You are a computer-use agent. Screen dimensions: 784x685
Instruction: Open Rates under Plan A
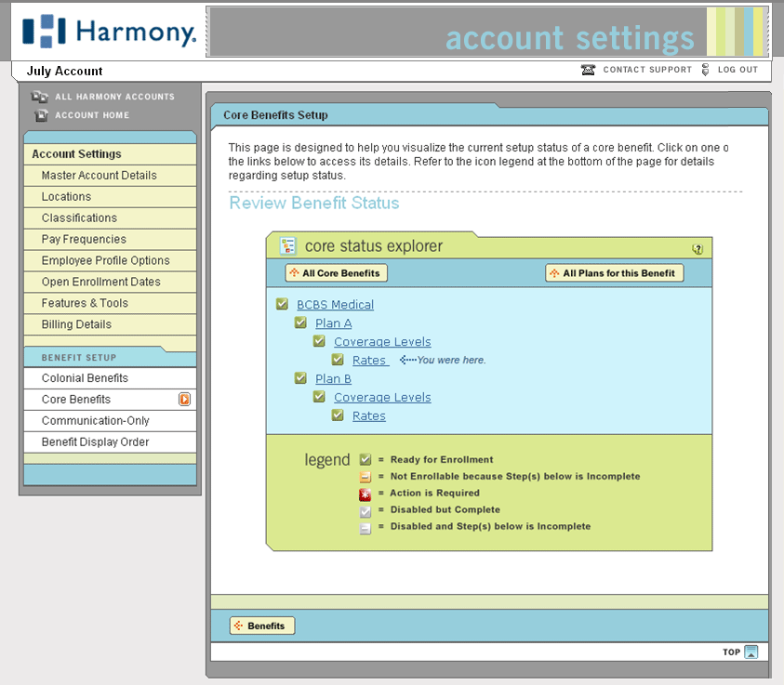pos(368,361)
